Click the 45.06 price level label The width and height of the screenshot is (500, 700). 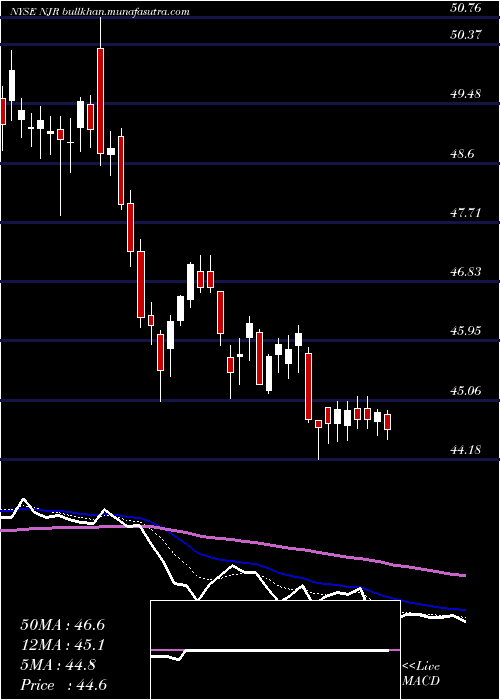(467, 391)
